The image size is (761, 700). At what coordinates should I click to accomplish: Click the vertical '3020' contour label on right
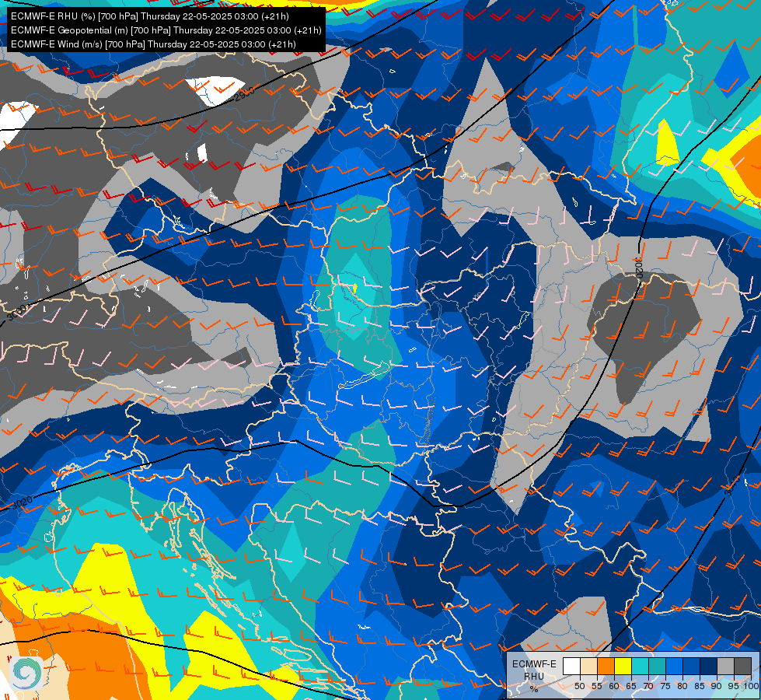coord(639,268)
